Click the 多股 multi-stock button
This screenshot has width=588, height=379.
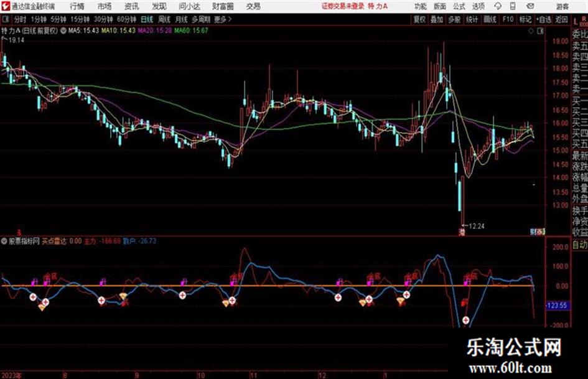tap(454, 19)
